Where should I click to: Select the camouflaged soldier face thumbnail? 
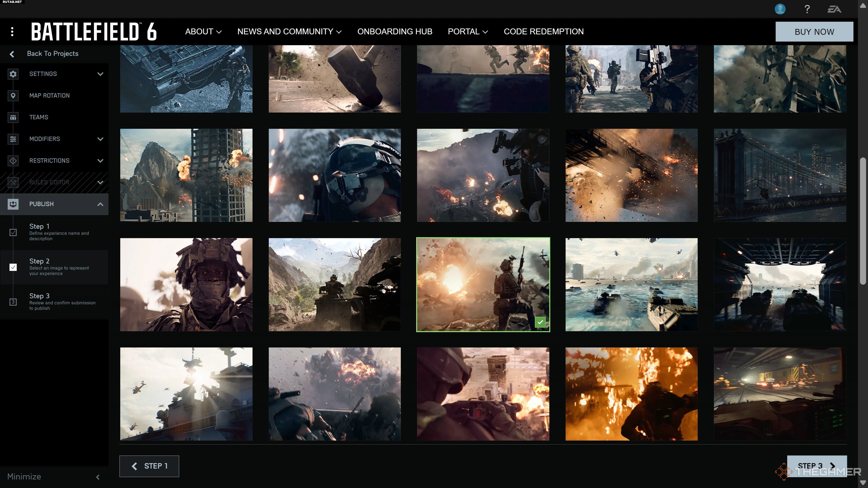click(x=186, y=285)
